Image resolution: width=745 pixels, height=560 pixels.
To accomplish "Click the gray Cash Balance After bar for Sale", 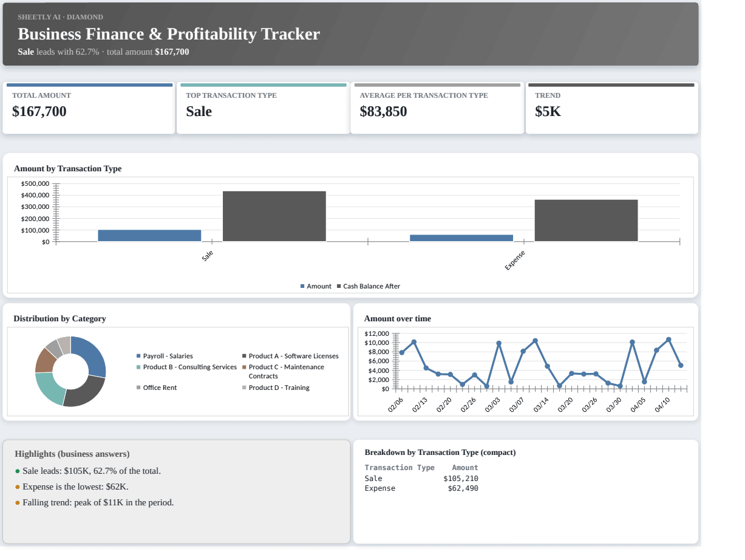I will [x=274, y=216].
